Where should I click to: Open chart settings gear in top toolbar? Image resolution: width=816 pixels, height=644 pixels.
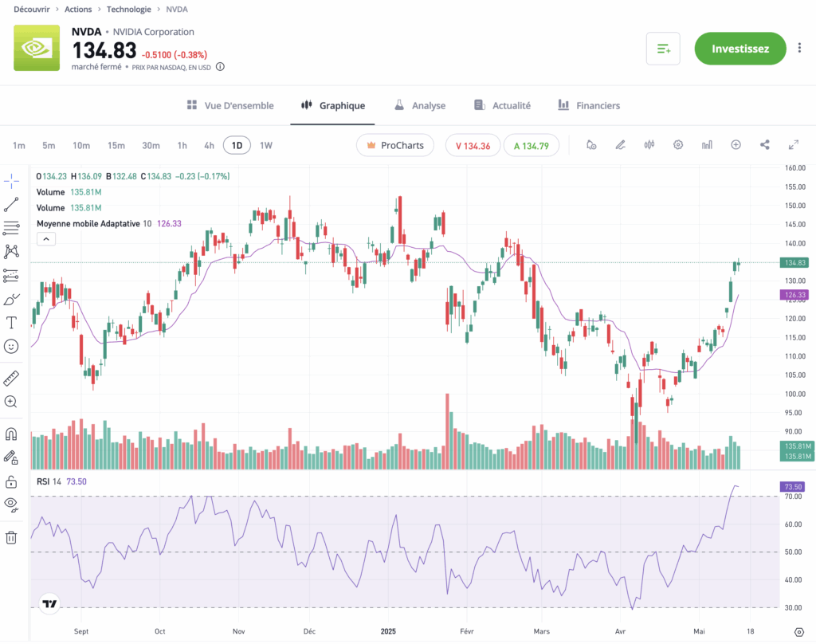(677, 145)
